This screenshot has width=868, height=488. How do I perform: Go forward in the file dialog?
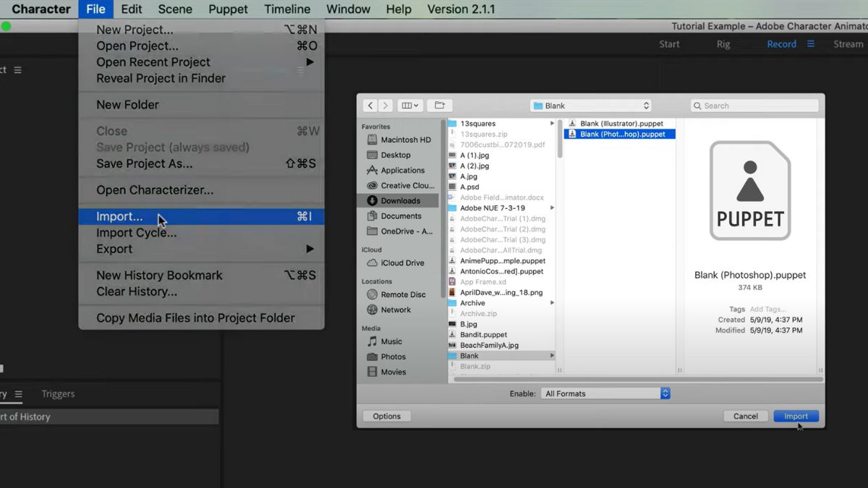(386, 106)
